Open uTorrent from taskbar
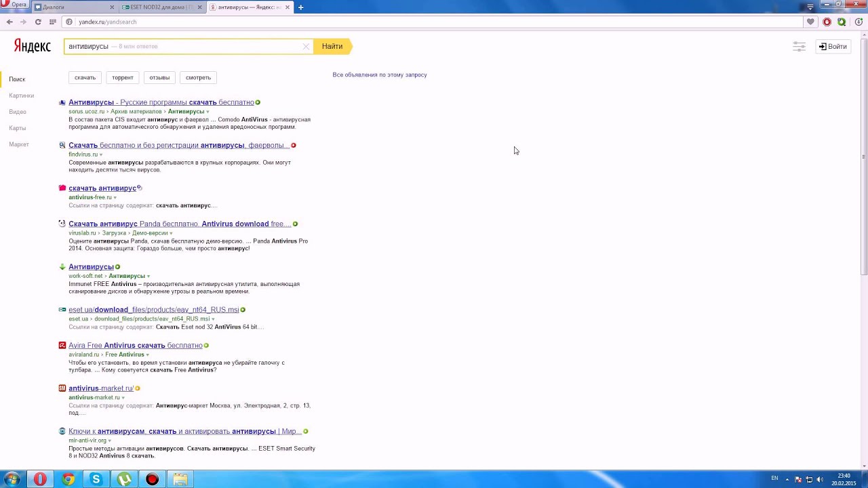 (x=124, y=479)
